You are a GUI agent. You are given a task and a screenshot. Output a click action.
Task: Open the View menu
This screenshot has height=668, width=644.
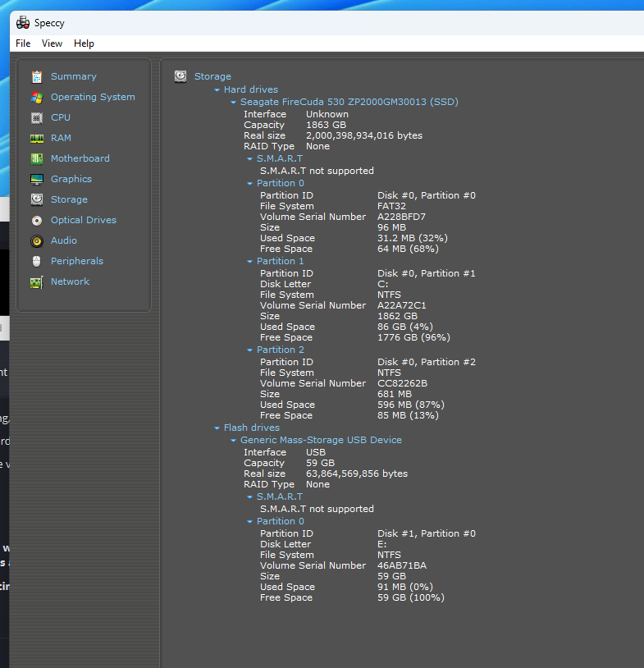click(52, 43)
